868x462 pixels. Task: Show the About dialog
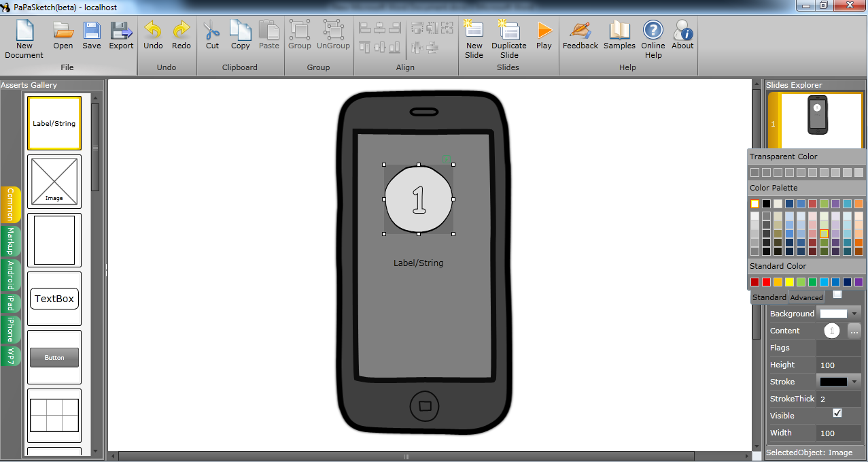coord(682,35)
